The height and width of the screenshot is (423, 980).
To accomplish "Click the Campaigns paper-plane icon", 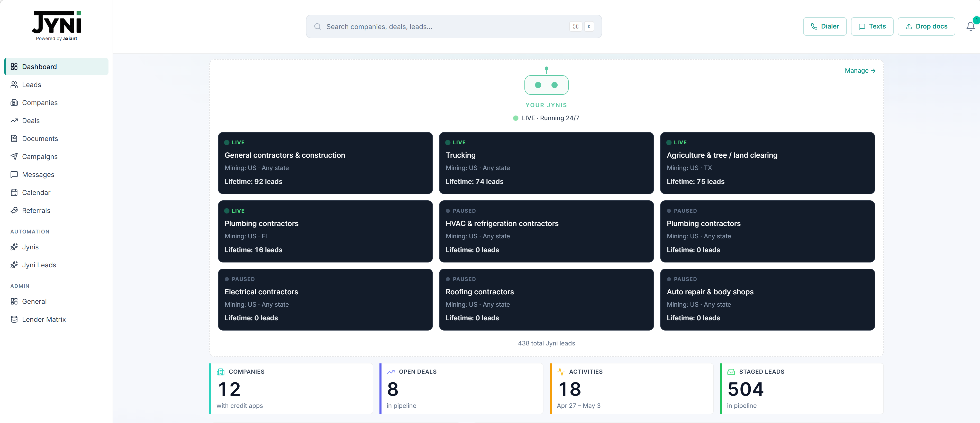I will coord(14,156).
